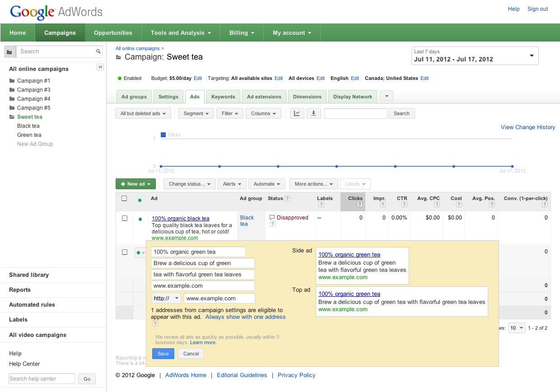
Task: Open the All but deleted ads dropdown
Action: point(143,113)
